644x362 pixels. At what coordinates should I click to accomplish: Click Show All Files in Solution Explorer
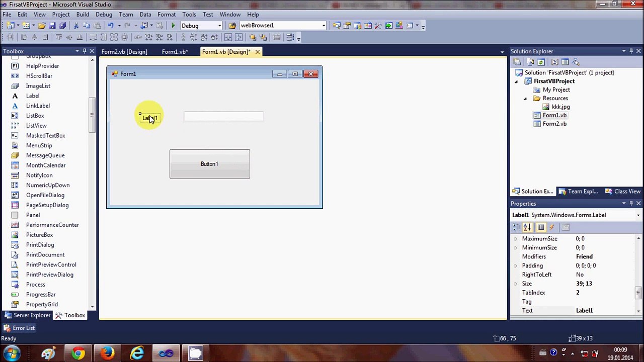[x=530, y=62]
